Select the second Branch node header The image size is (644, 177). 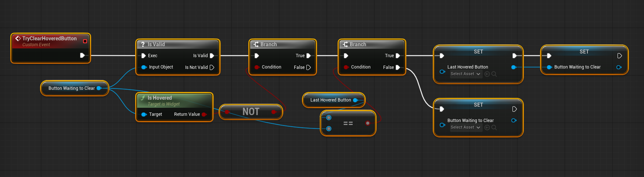click(x=372, y=44)
